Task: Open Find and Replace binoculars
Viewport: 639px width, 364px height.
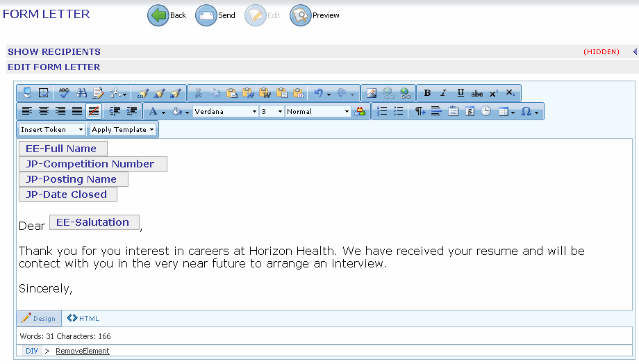Action: click(81, 93)
